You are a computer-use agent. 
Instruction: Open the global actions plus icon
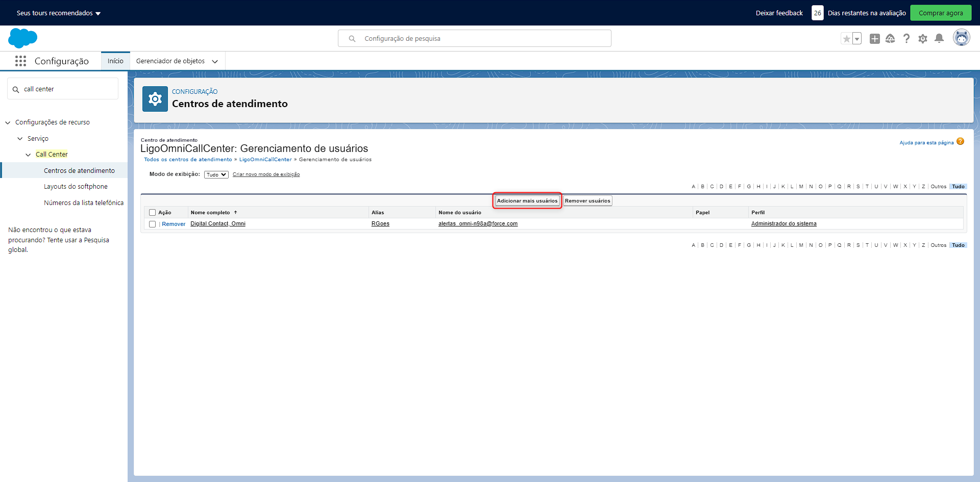(875, 39)
